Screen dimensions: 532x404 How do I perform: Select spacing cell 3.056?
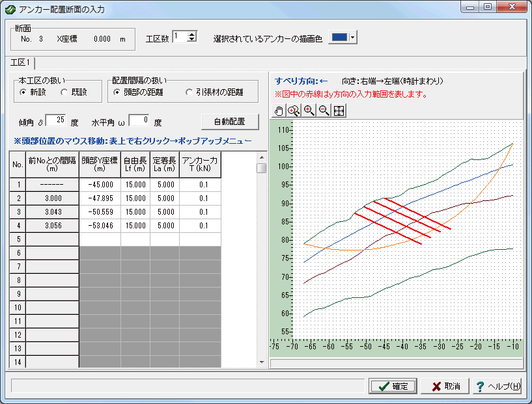tap(53, 225)
